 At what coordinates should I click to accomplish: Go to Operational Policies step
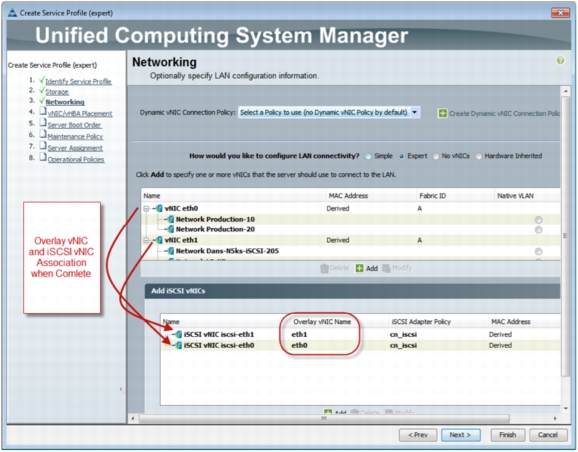click(x=76, y=159)
